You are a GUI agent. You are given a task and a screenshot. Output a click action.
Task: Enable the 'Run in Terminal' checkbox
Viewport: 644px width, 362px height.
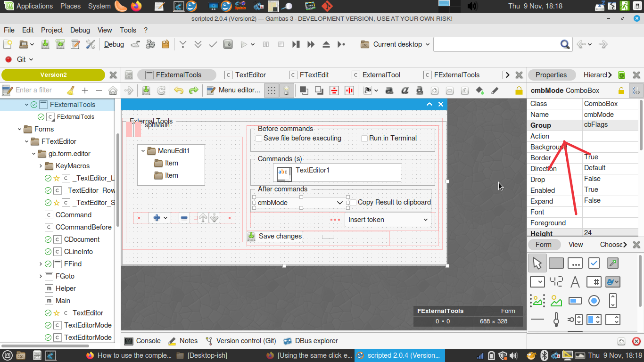[x=364, y=139]
